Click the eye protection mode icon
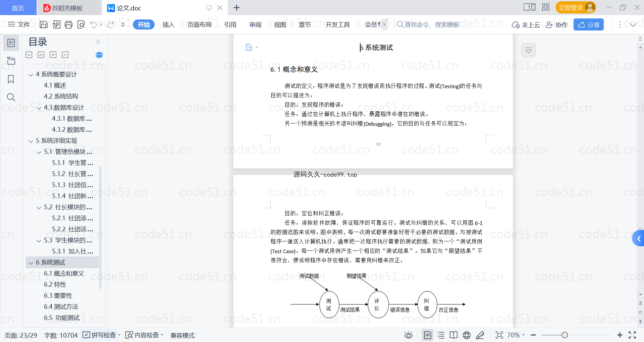The width and height of the screenshot is (644, 342). click(x=409, y=335)
